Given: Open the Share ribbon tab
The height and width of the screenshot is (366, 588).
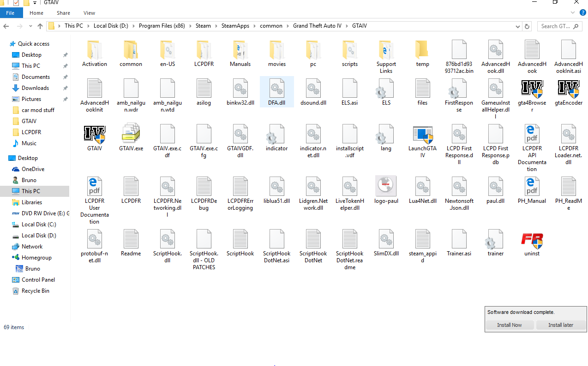Looking at the screenshot, I should pos(63,13).
